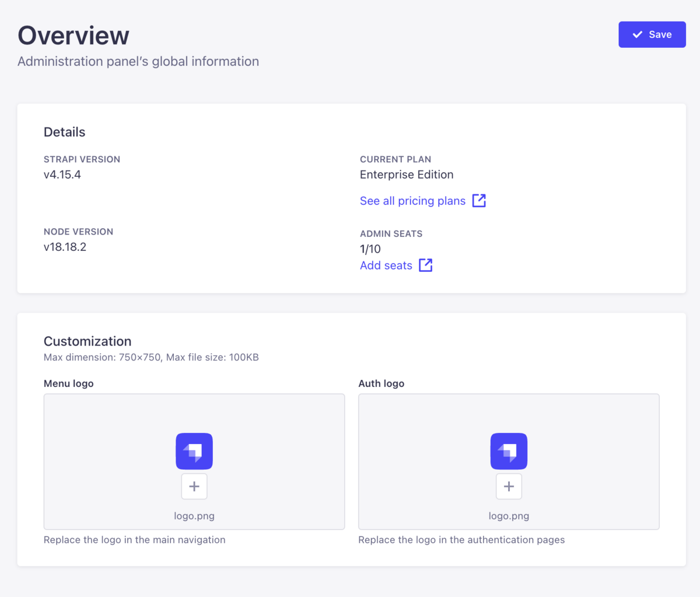Click 'Administration panel's global information' subtitle
Image resolution: width=700 pixels, height=597 pixels.
pyautogui.click(x=138, y=61)
